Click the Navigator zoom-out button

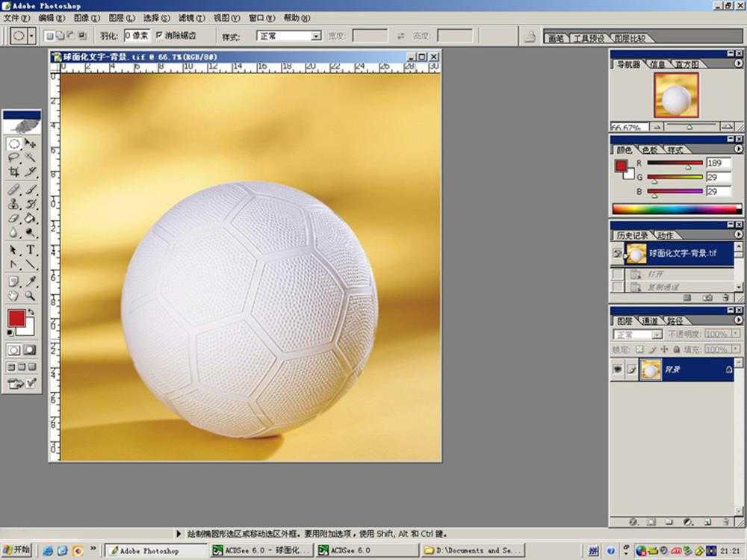click(657, 127)
